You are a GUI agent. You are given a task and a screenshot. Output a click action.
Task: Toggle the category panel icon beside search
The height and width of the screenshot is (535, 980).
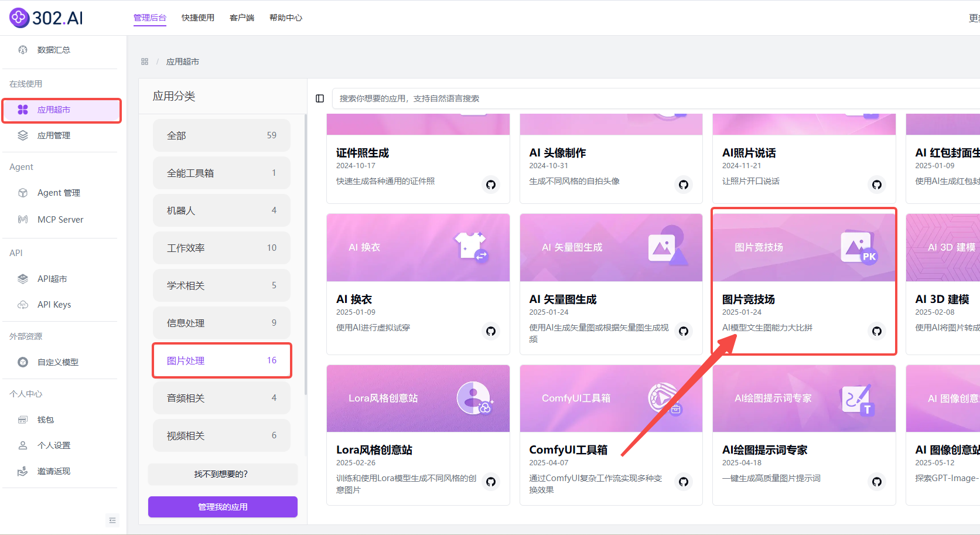coord(320,98)
